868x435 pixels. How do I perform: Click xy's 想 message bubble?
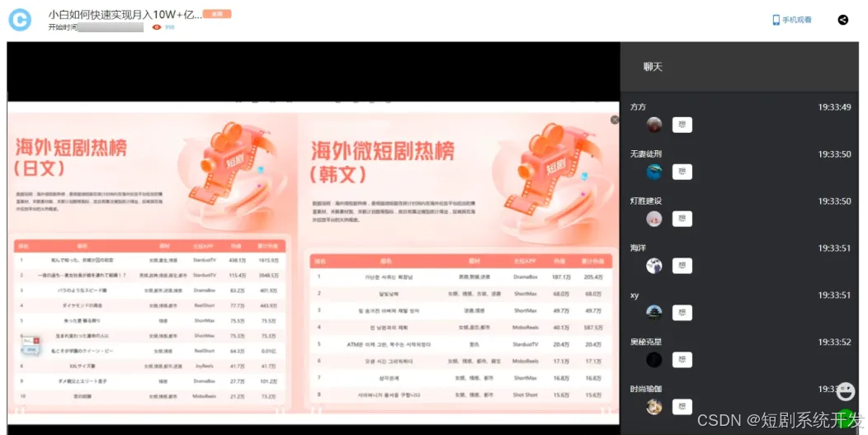(682, 313)
